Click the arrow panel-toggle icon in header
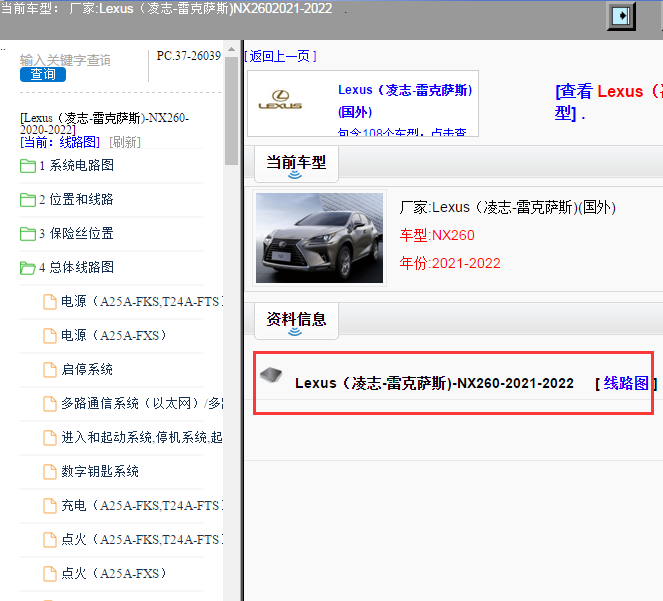The width and height of the screenshot is (663, 601). coord(621,16)
